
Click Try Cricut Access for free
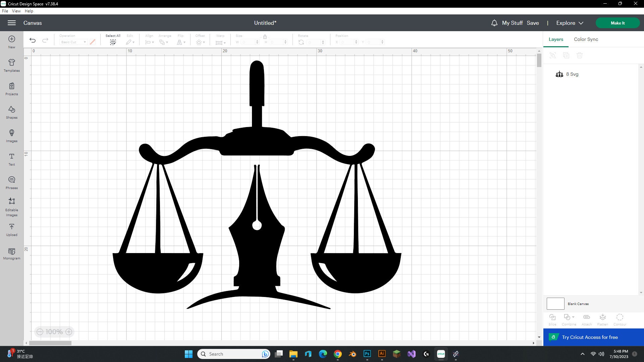pyautogui.click(x=590, y=337)
